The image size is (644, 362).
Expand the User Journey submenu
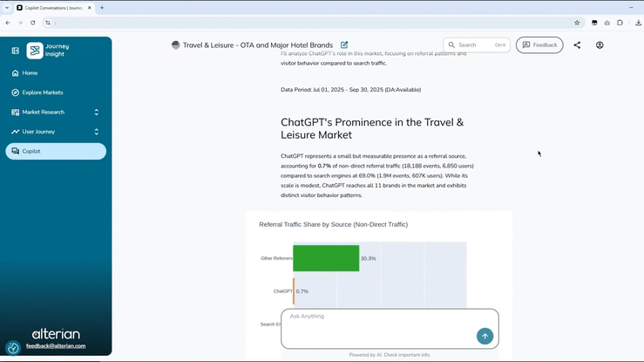(96, 132)
